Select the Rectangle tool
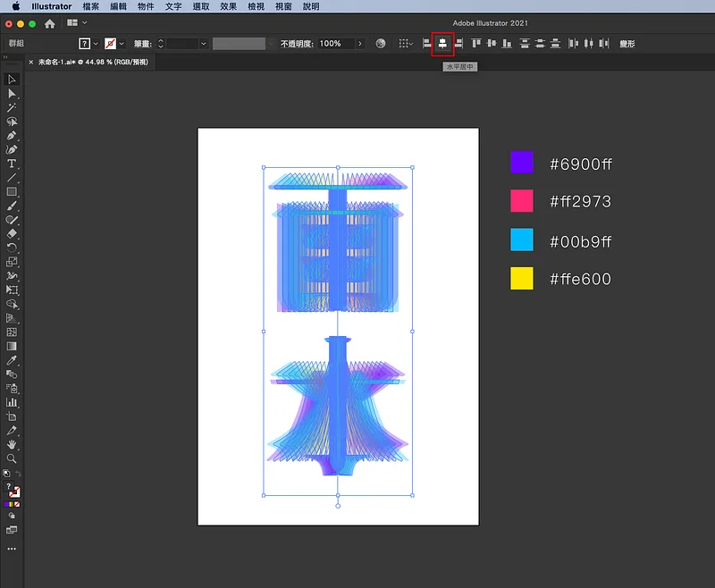715x588 pixels. [x=12, y=192]
